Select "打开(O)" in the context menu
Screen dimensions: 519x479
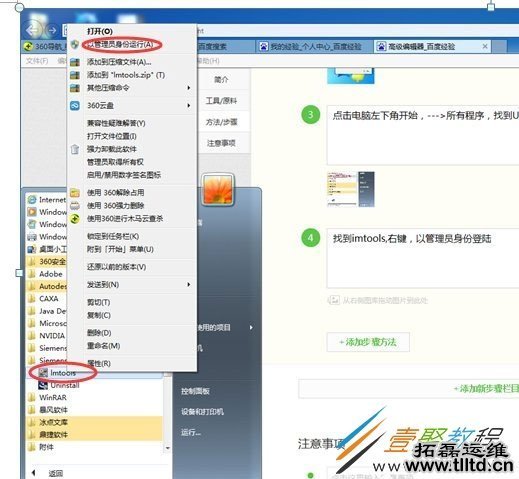(100, 31)
